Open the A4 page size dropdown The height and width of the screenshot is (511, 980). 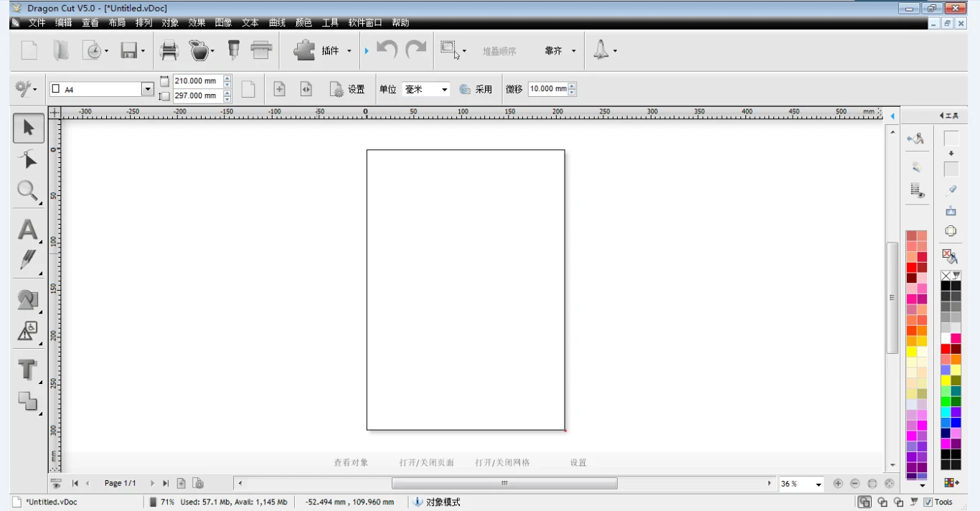(148, 90)
